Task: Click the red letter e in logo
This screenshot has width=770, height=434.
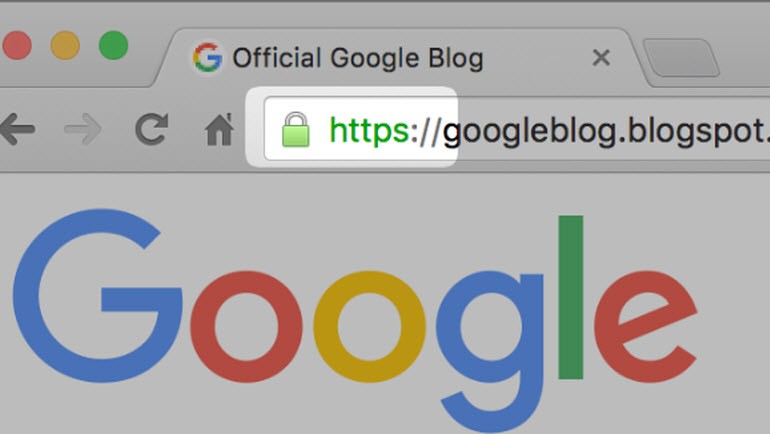Action: point(645,326)
